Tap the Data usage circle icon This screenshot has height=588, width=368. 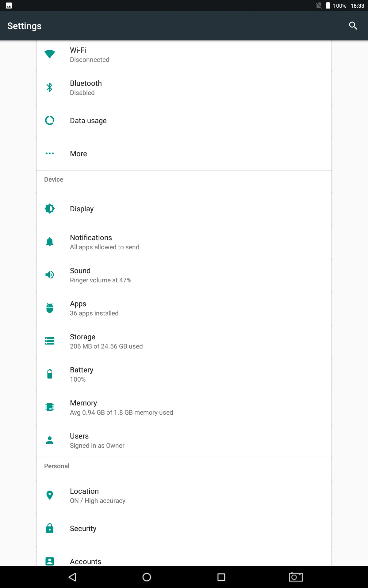[50, 120]
